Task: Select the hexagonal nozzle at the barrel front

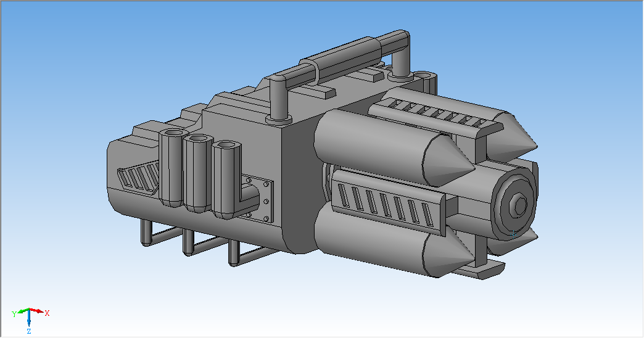Action: (x=521, y=205)
